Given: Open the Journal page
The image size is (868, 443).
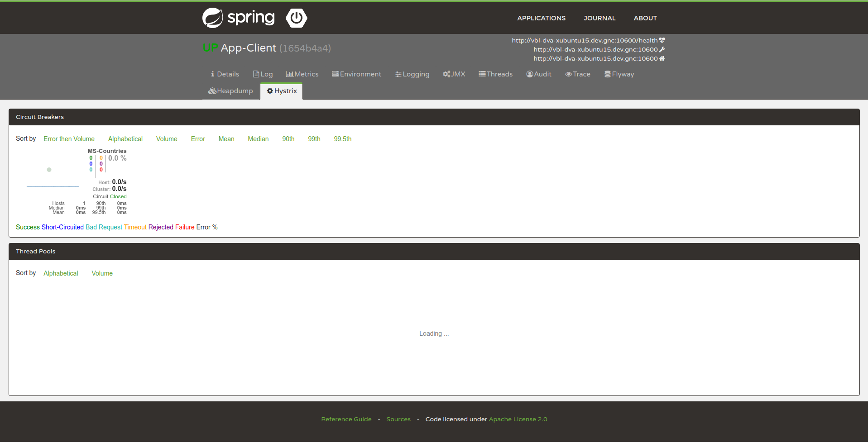Looking at the screenshot, I should point(599,18).
